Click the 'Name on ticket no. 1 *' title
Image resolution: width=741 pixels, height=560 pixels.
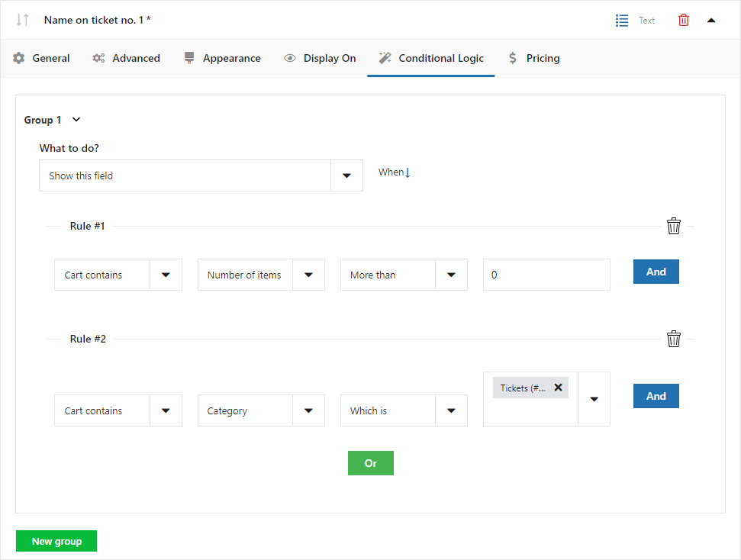(x=98, y=20)
